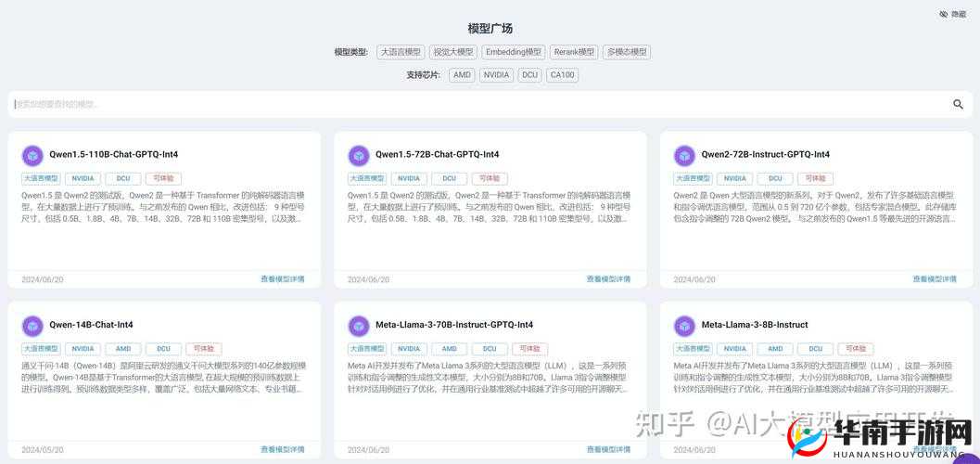Filter by 视觉大模型 model type
The height and width of the screenshot is (464, 980).
[454, 53]
